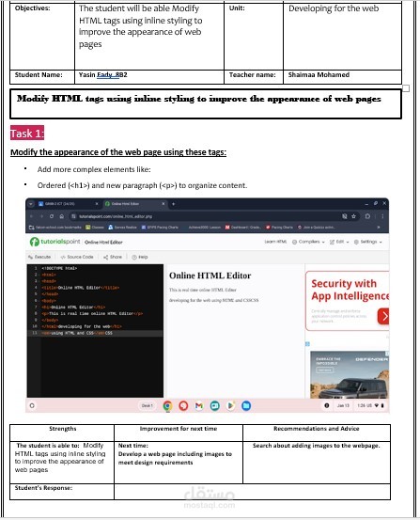Click teacher name Shaimaa Mohamed
Viewport: 420px width, 520px height.
point(319,74)
